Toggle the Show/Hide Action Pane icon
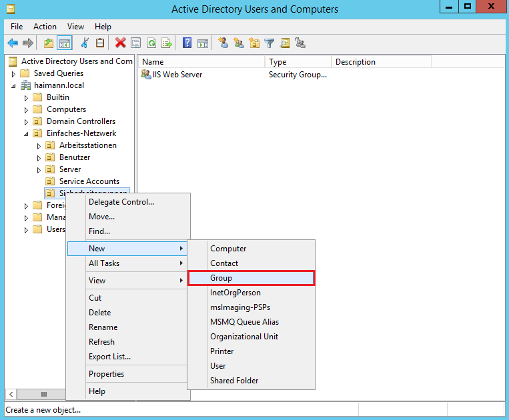 tap(203, 43)
